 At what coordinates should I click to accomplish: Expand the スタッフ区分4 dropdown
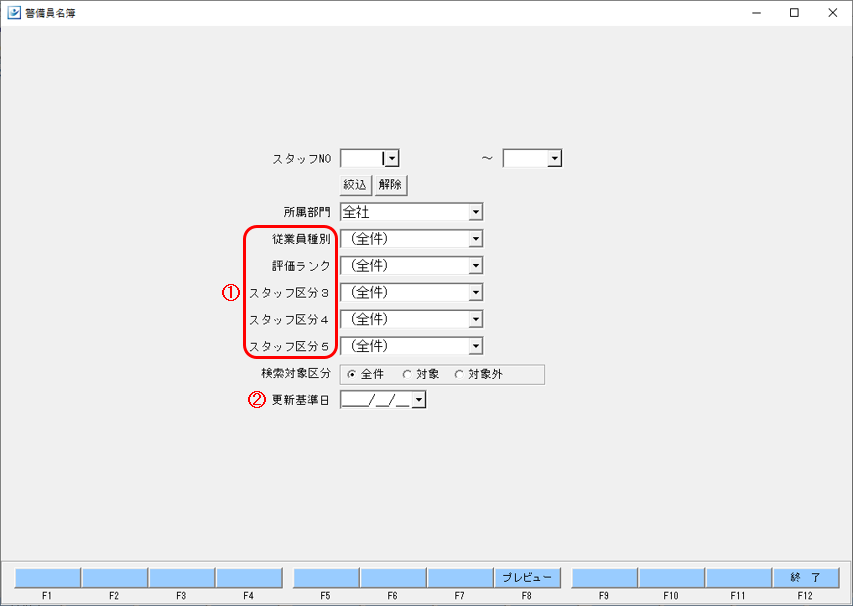point(475,319)
